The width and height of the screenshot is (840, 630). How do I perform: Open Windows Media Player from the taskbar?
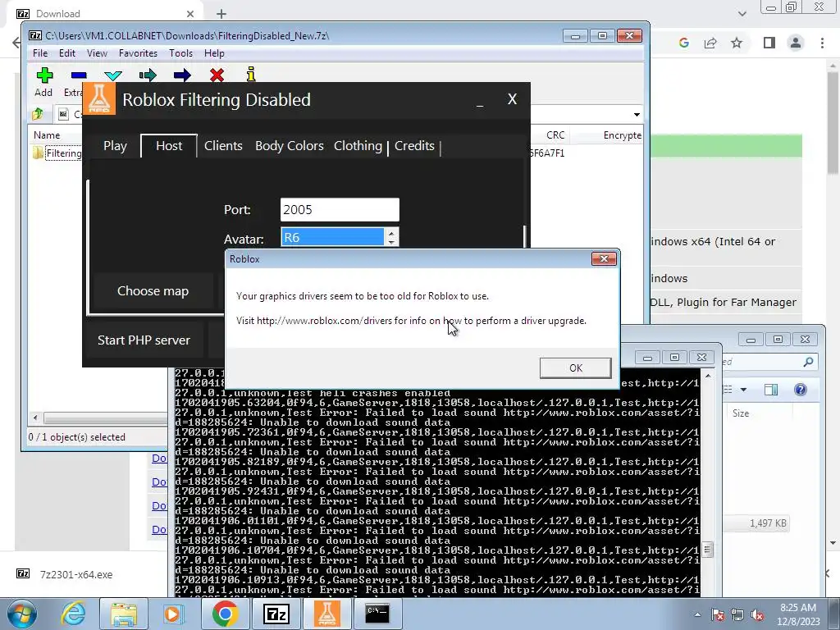click(174, 614)
